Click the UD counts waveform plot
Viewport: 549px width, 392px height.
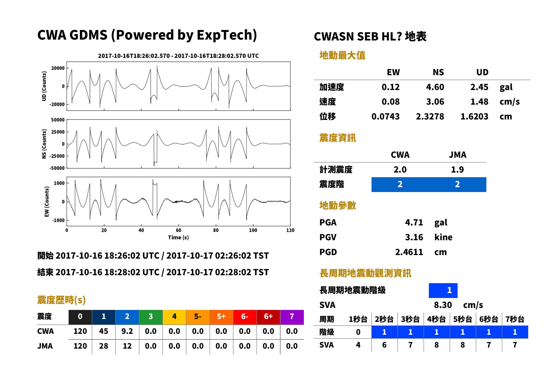(x=178, y=86)
